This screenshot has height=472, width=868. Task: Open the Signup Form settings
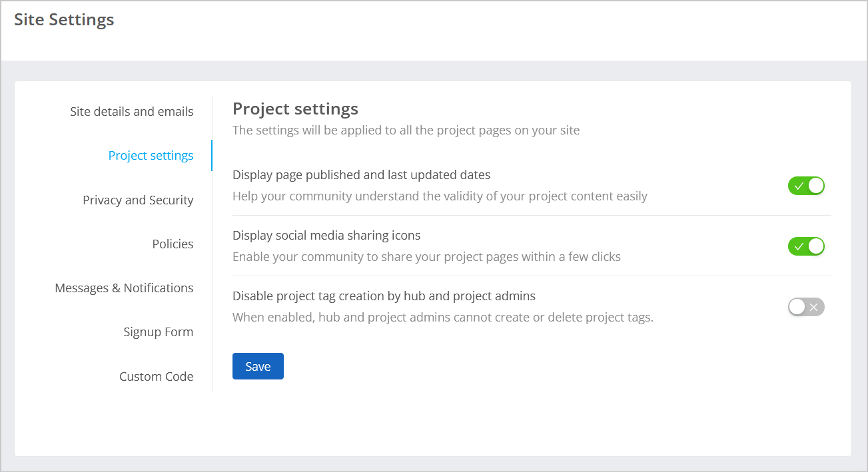158,332
